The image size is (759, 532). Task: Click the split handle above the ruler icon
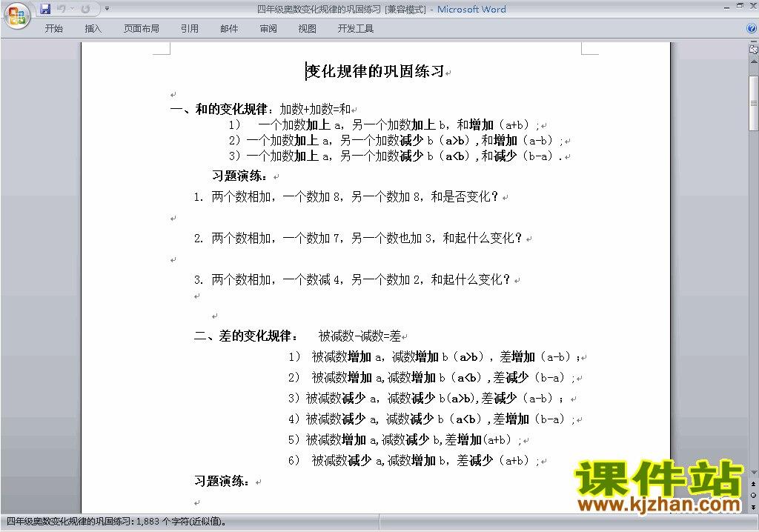[753, 42]
